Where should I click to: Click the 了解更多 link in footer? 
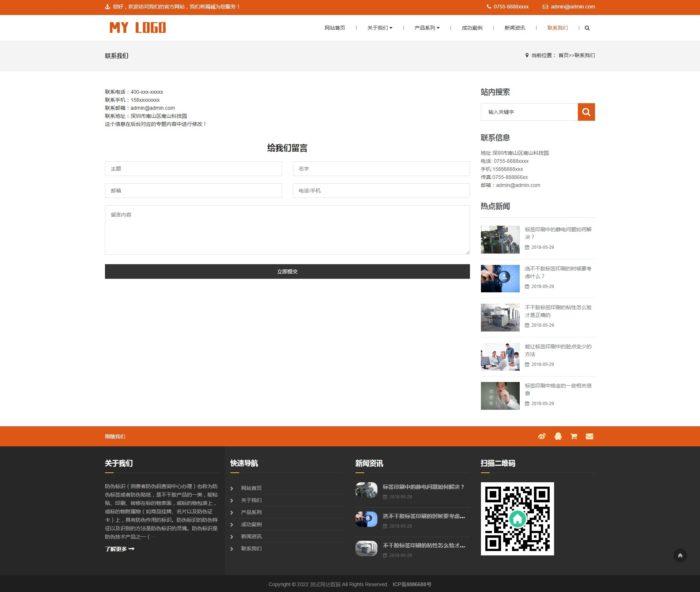tap(120, 549)
